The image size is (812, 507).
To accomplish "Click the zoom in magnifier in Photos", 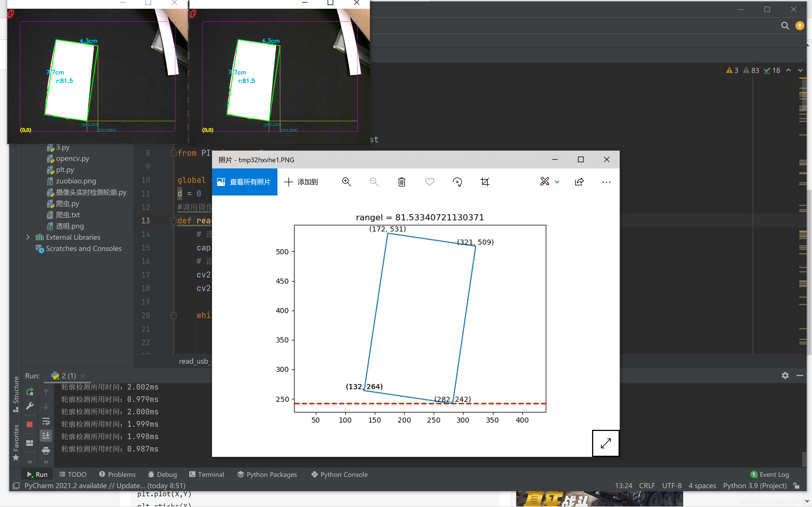I will pyautogui.click(x=346, y=182).
